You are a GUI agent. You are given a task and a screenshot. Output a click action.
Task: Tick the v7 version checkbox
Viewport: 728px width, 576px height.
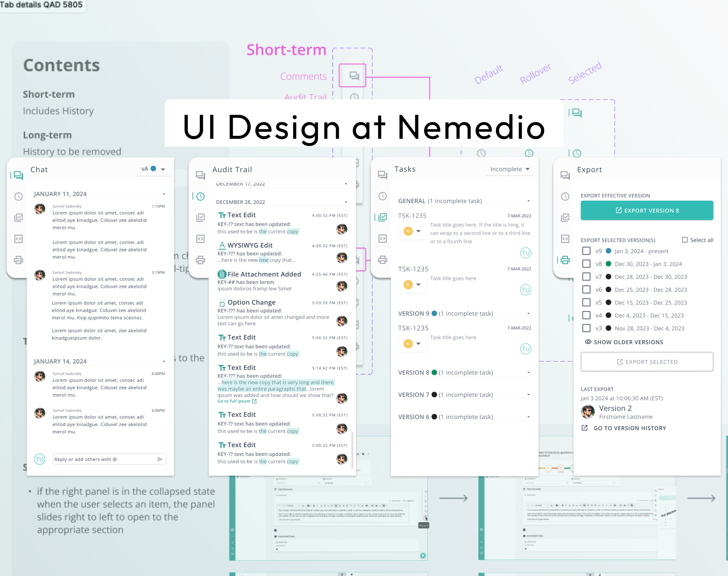coord(586,277)
